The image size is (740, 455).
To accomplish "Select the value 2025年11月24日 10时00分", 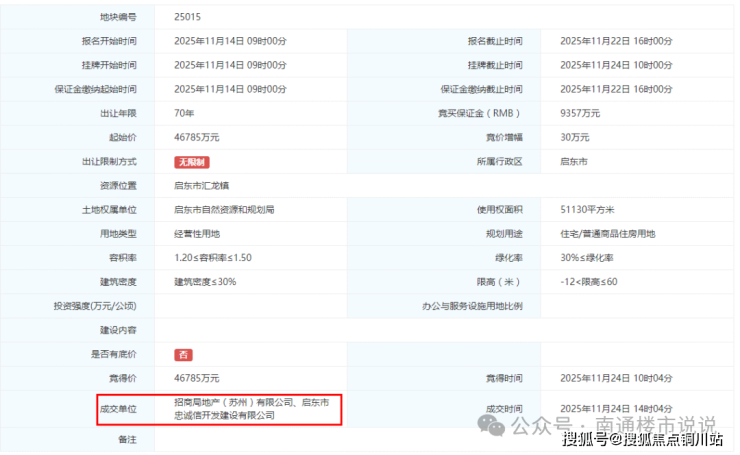I will tap(616, 65).
